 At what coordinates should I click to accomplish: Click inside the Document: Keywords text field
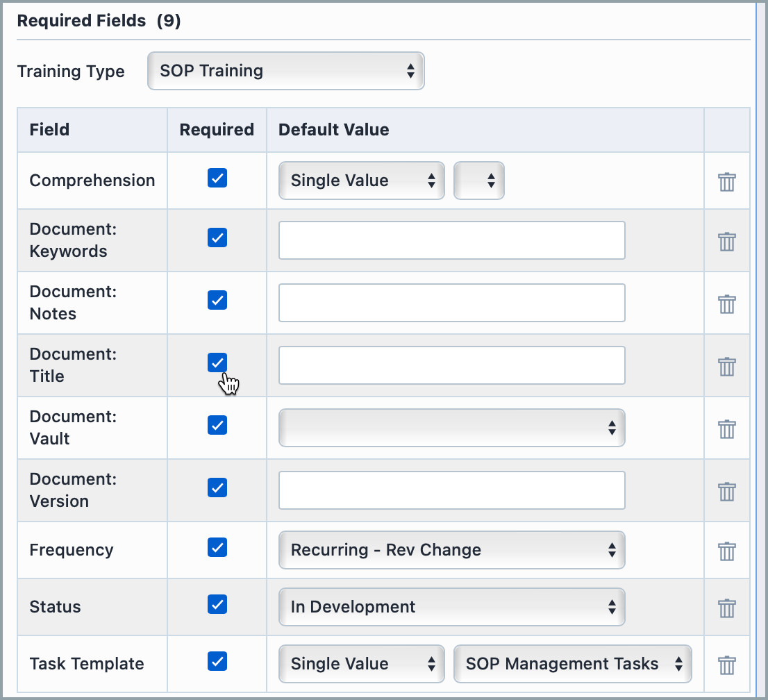pyautogui.click(x=451, y=240)
